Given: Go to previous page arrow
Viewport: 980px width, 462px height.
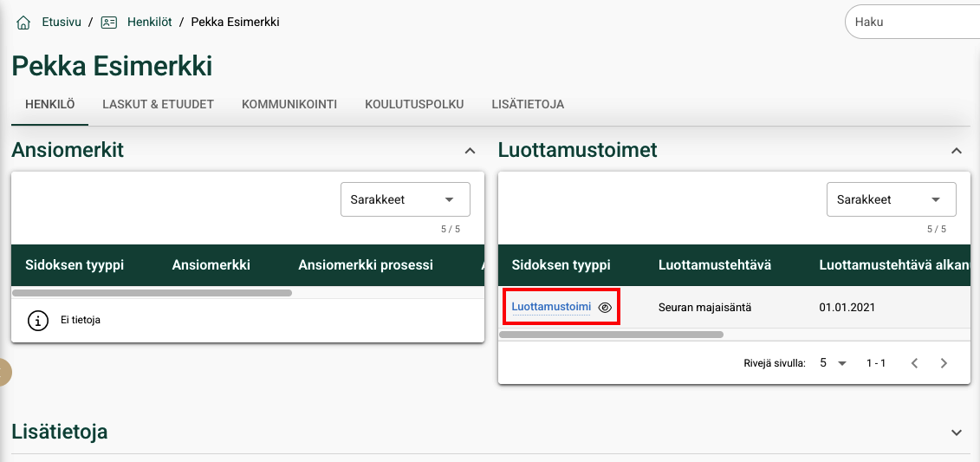Looking at the screenshot, I should pyautogui.click(x=914, y=363).
